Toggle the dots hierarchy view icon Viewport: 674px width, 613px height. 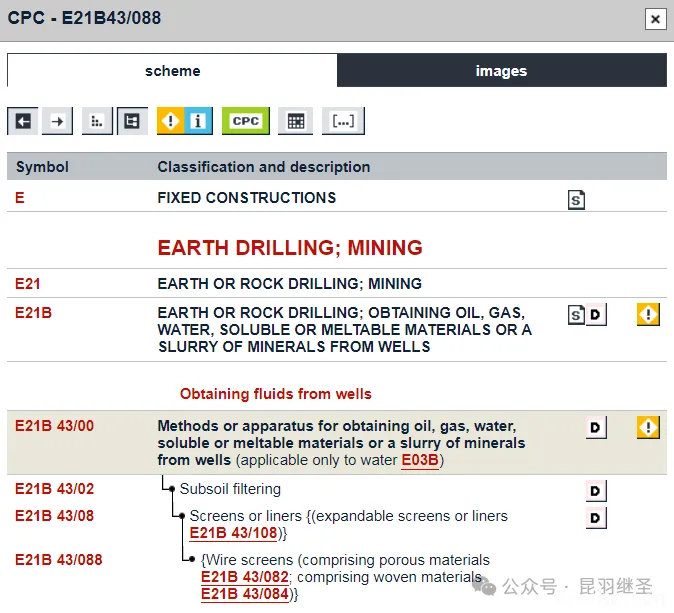click(96, 121)
